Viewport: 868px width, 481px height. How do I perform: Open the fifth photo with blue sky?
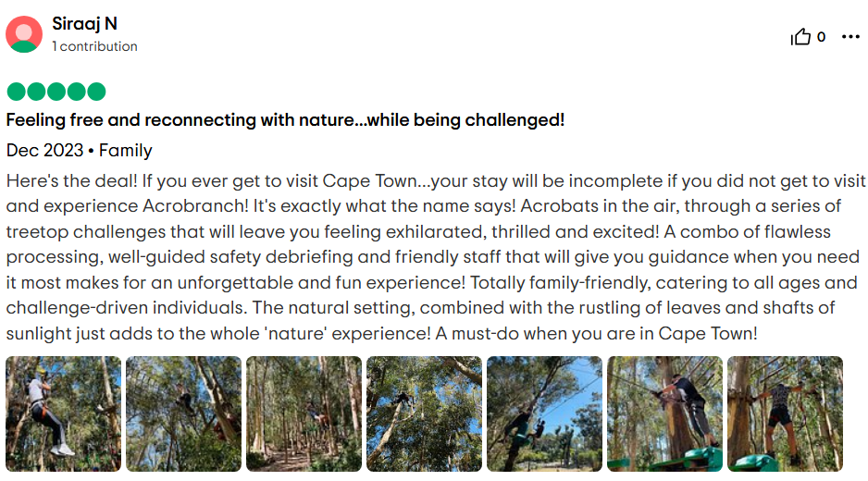pyautogui.click(x=544, y=413)
